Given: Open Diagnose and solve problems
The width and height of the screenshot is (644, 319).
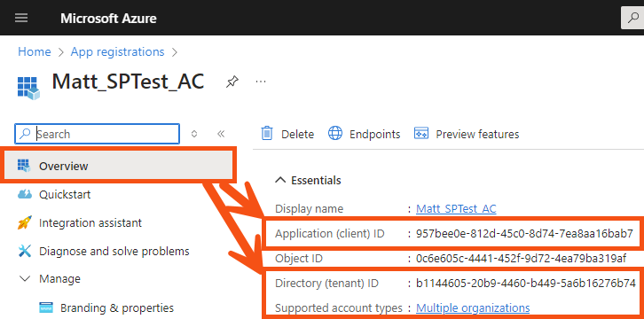Looking at the screenshot, I should (104, 251).
